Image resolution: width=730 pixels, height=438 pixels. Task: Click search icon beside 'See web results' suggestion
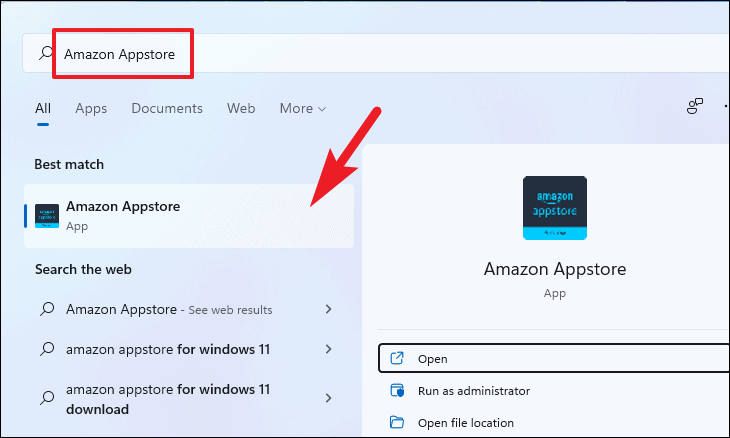(x=47, y=309)
